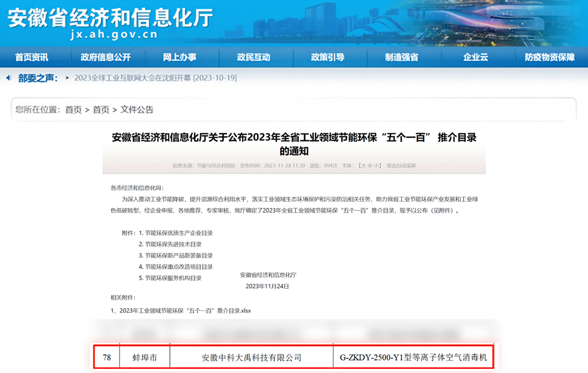Download the 2023年工业领域节能环保“五个一百”推介目录.xlsx attachment

185,311
